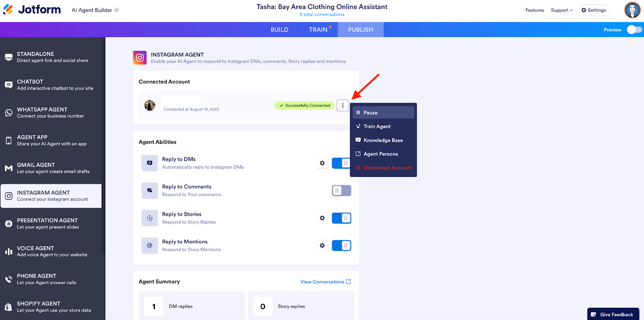644x320 pixels.
Task: Click the Gmail Agent sidebar icon
Action: coord(9,168)
